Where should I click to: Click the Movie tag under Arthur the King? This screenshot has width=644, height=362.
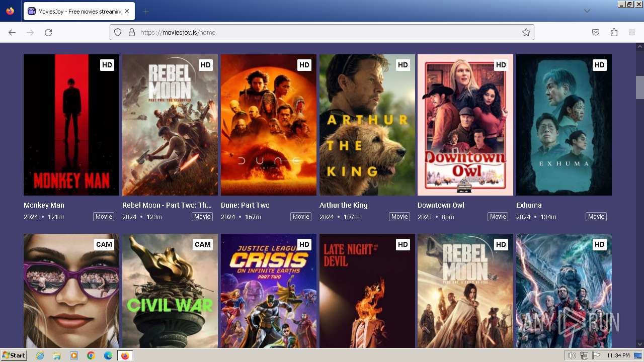tap(399, 217)
